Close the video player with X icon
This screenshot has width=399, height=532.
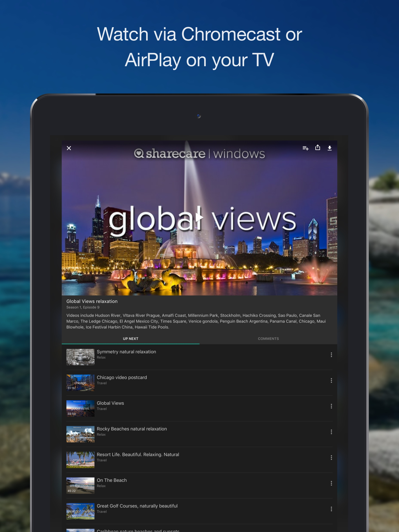point(69,148)
